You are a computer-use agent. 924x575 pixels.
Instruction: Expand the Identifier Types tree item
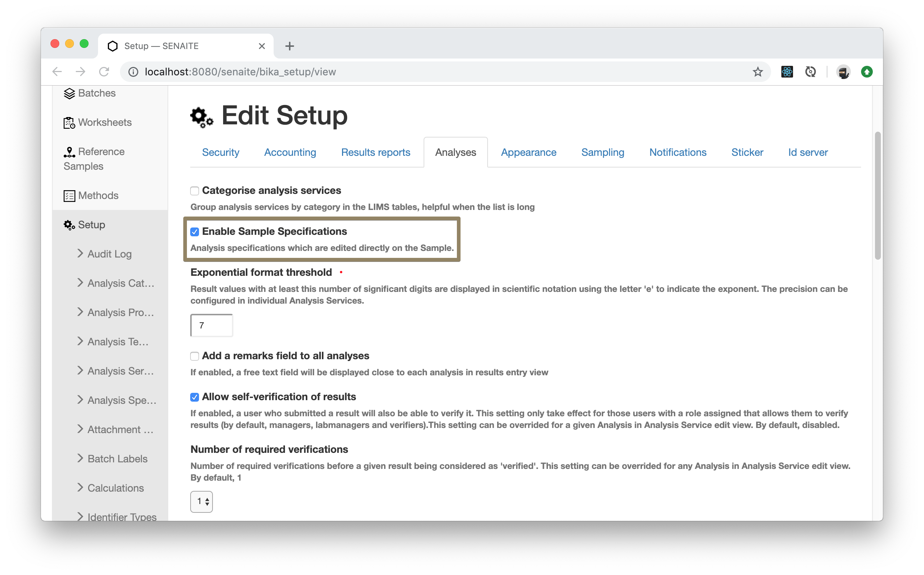[x=81, y=517]
